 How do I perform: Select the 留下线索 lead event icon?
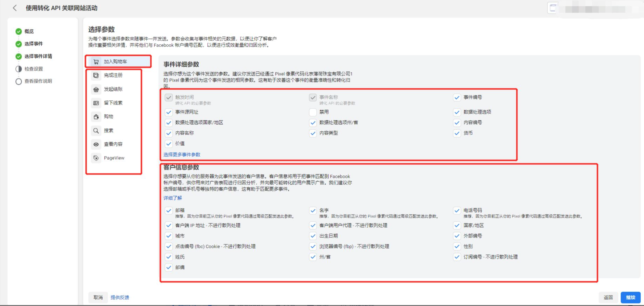(x=96, y=103)
